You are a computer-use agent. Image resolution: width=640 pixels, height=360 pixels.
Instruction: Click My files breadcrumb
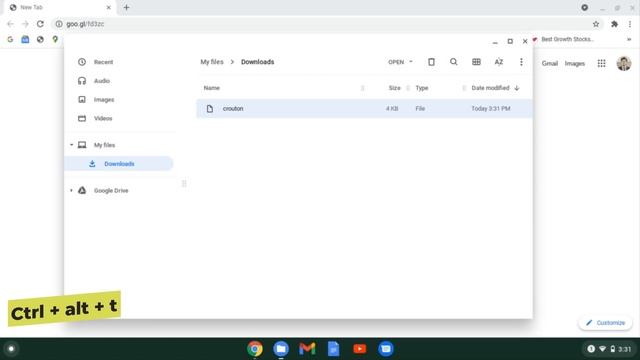[212, 62]
